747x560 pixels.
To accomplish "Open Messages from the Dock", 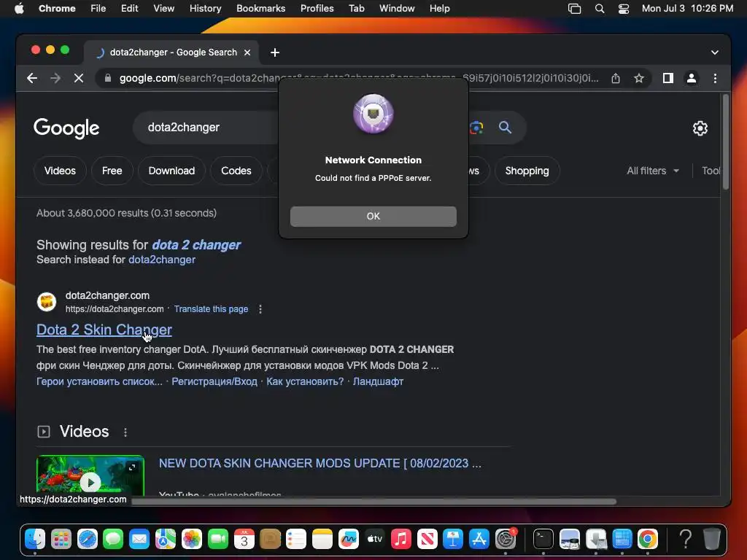I will [113, 539].
